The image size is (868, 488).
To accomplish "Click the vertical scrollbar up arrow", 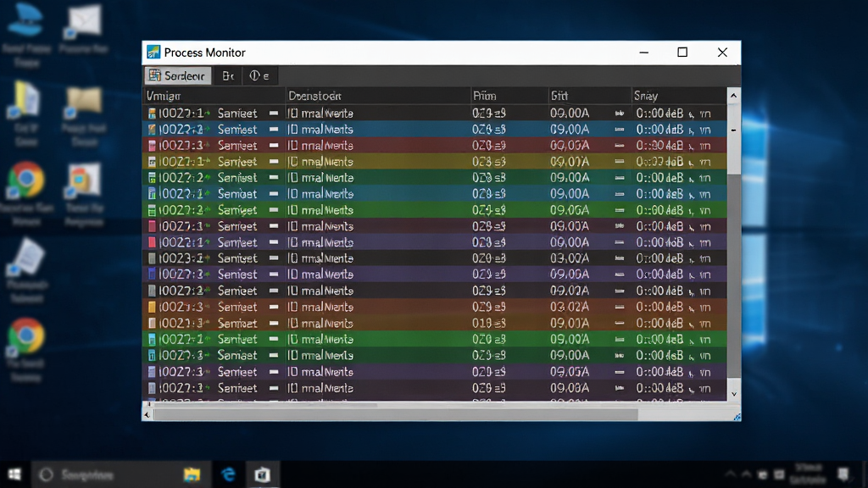I will [733, 96].
